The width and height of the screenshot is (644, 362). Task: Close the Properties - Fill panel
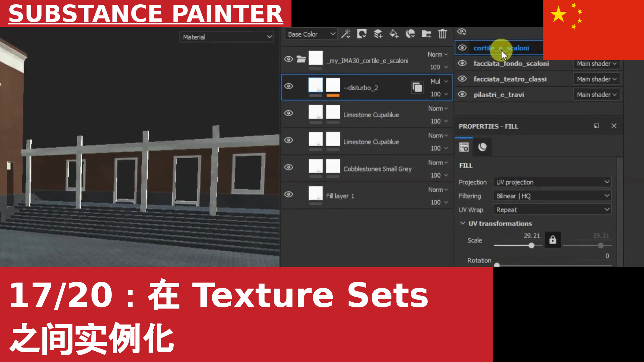point(614,126)
